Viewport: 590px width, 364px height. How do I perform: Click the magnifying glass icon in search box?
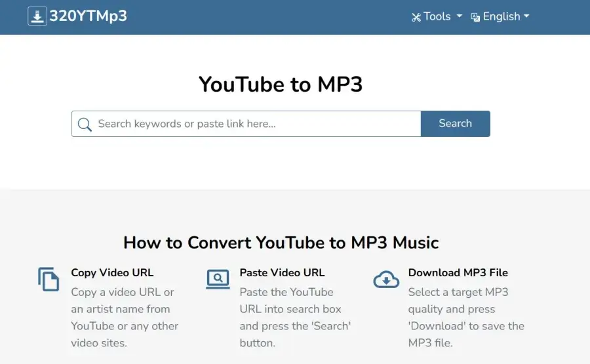pos(85,124)
